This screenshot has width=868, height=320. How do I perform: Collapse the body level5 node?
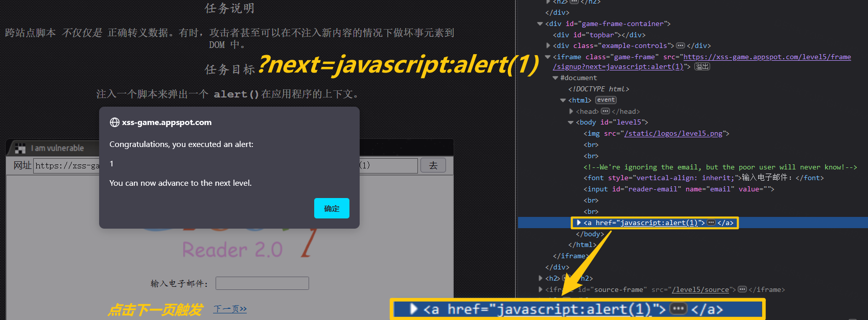point(571,122)
